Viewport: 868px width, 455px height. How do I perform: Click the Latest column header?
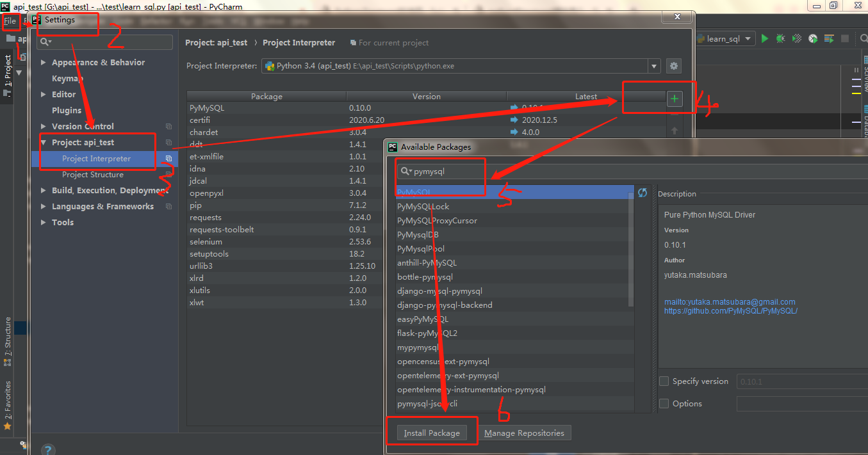(x=586, y=97)
